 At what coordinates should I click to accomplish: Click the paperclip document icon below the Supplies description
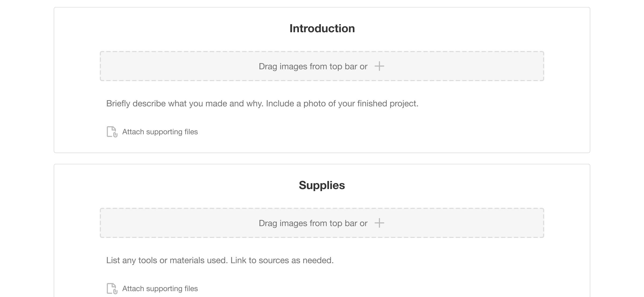pos(111,288)
